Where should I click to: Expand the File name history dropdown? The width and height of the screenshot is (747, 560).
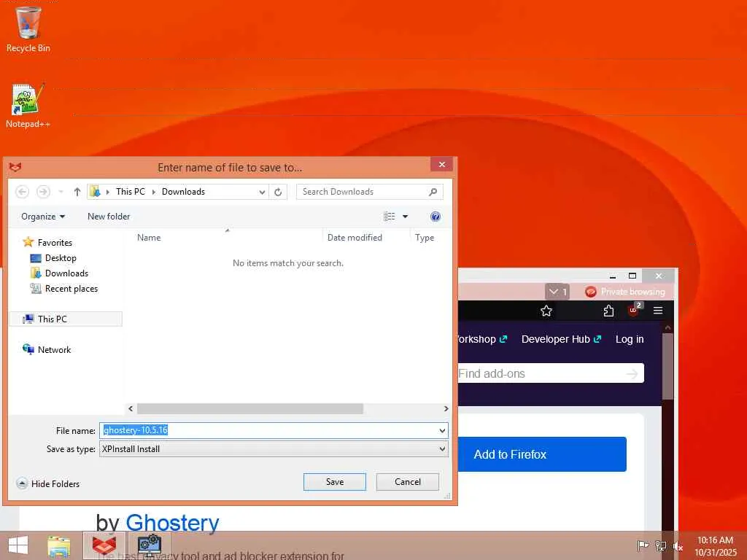coord(442,430)
